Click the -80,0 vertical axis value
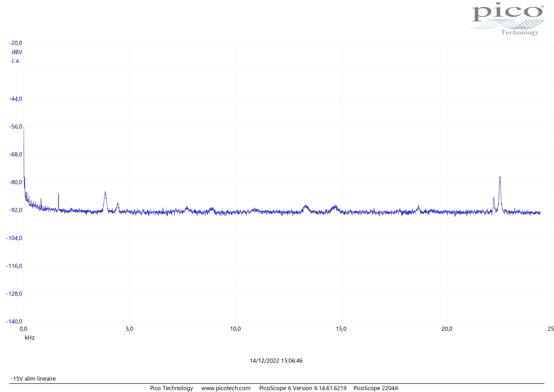554x392 pixels. point(16,182)
